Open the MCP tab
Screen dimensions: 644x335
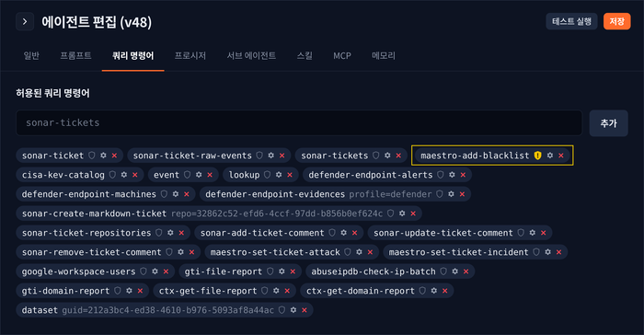point(342,55)
